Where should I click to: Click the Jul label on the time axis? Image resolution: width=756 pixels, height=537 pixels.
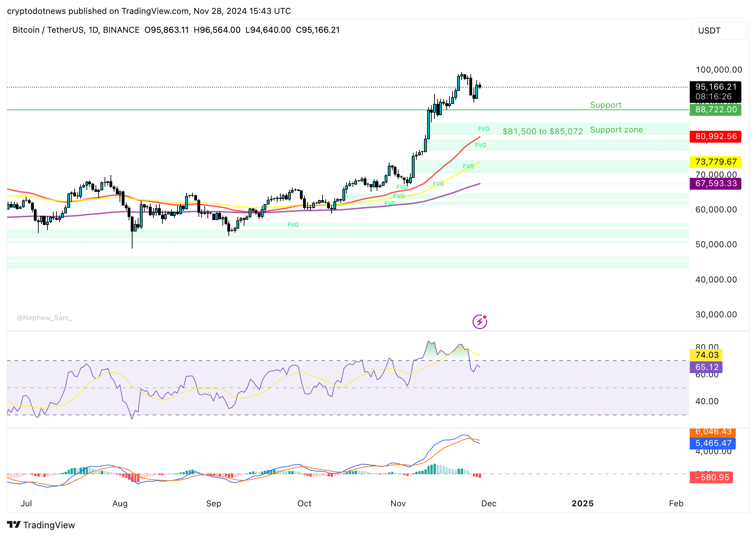[27, 504]
